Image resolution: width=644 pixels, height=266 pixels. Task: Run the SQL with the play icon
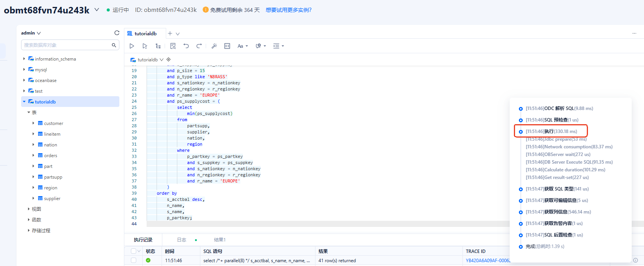click(x=132, y=46)
